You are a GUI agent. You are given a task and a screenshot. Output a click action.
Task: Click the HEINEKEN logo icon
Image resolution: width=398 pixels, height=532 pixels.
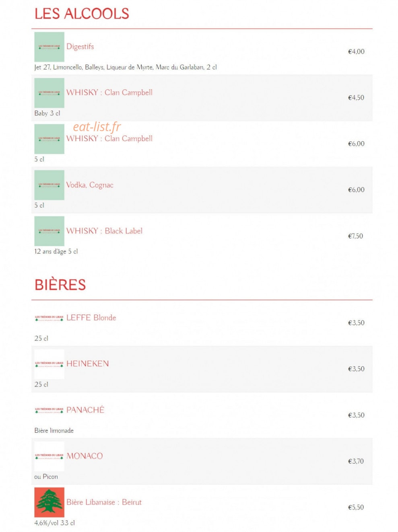(49, 364)
